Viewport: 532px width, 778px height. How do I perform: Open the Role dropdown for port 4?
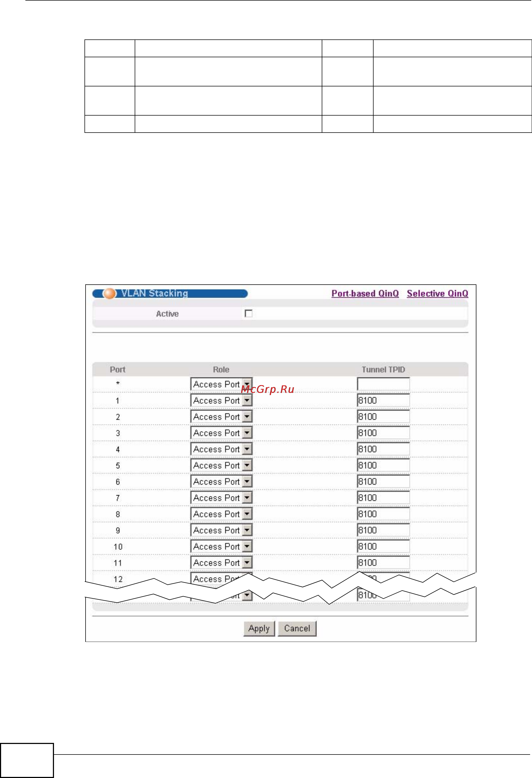click(222, 449)
